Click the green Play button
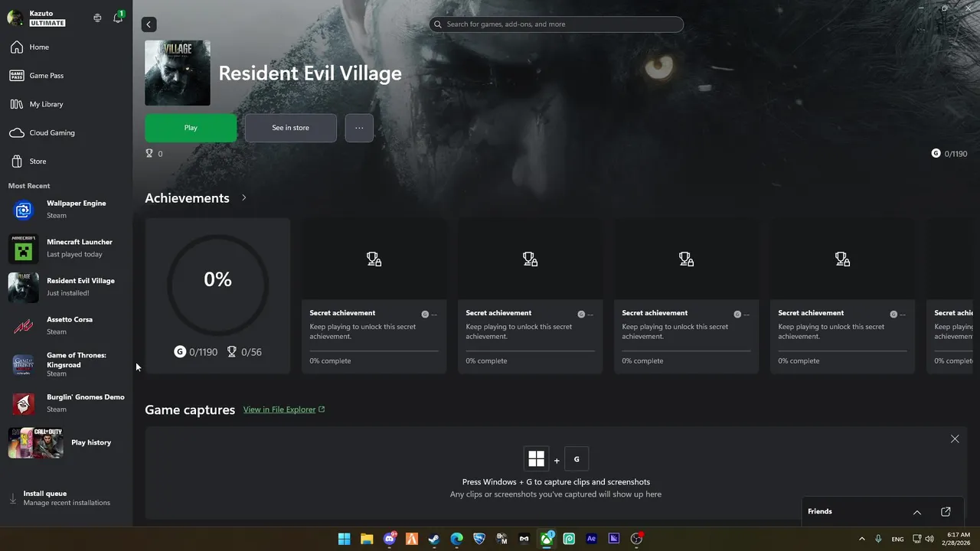The height and width of the screenshot is (551, 980). tap(191, 128)
